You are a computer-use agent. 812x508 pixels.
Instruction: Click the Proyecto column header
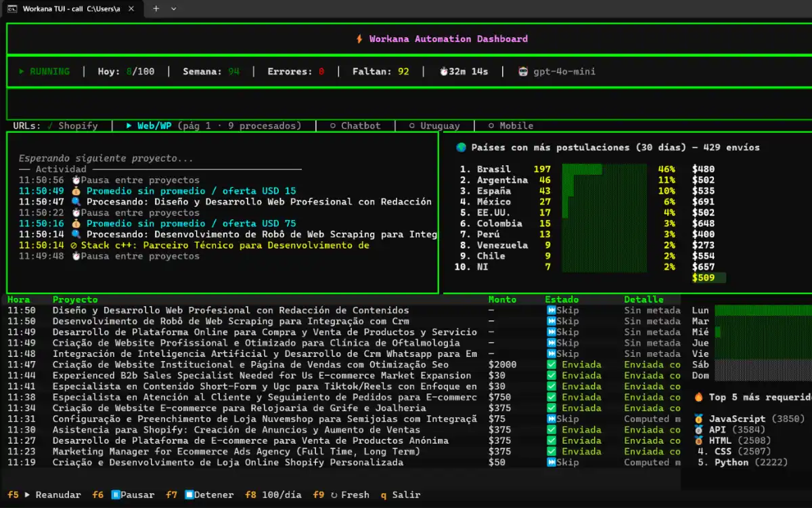75,299
